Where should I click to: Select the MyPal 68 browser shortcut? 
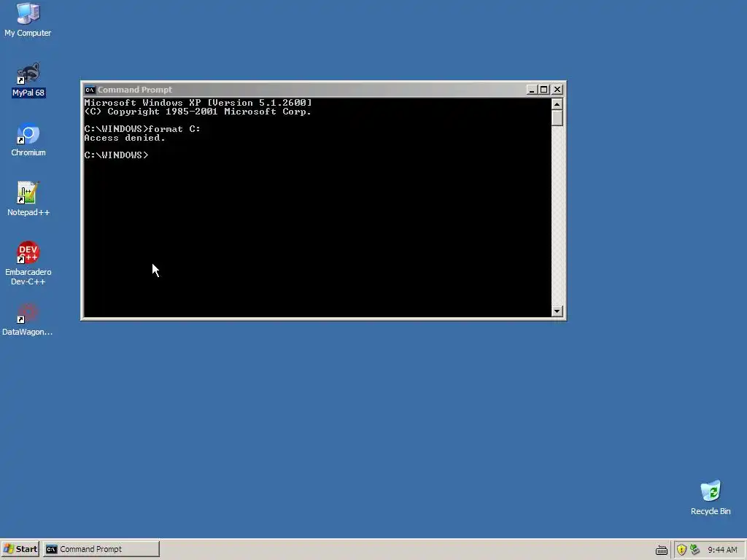pyautogui.click(x=28, y=79)
